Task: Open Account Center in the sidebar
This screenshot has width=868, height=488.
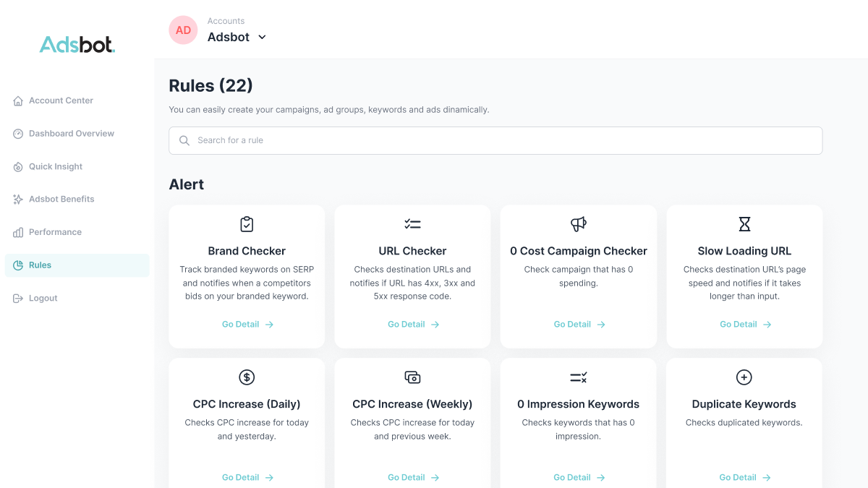Action: point(61,100)
